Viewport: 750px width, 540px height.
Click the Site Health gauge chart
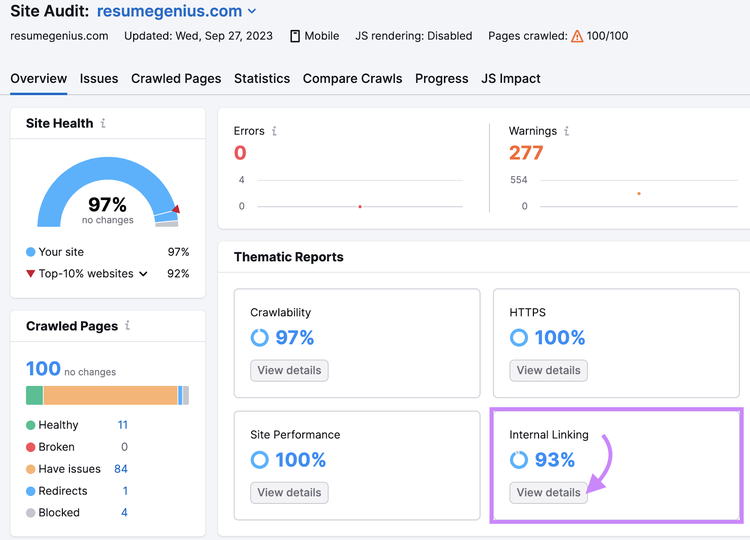point(108,192)
